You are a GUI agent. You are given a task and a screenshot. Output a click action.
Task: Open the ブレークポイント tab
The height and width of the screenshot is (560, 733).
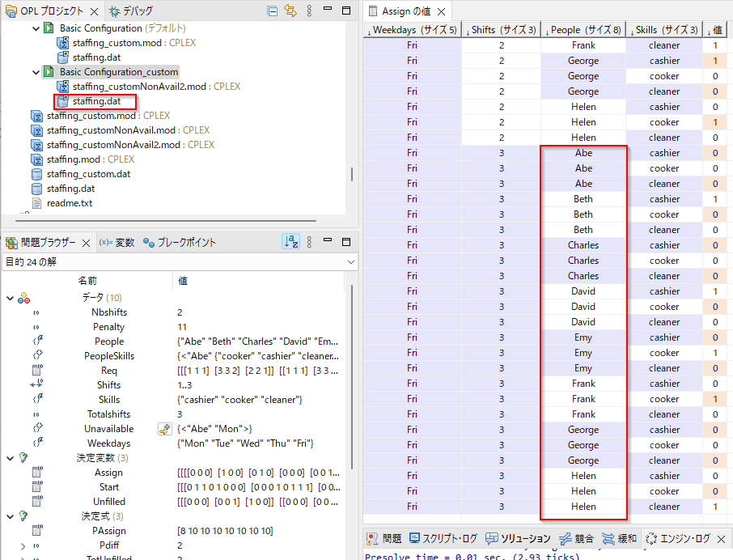pyautogui.click(x=180, y=242)
